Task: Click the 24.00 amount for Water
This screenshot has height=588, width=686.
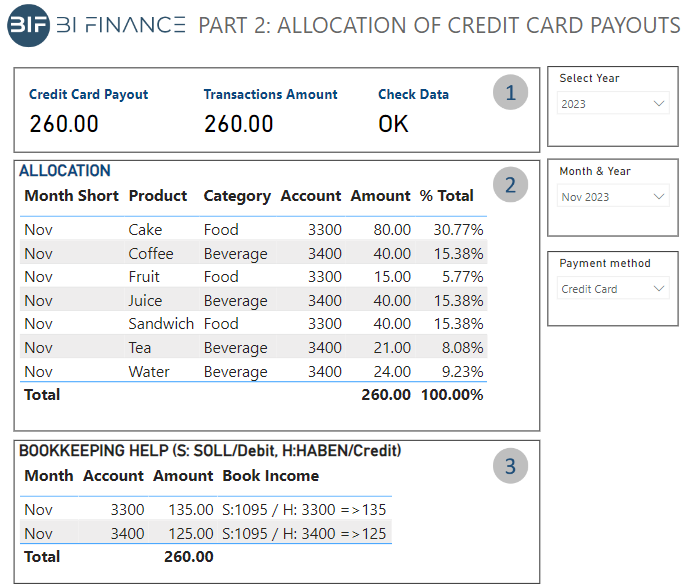Action: pyautogui.click(x=392, y=371)
